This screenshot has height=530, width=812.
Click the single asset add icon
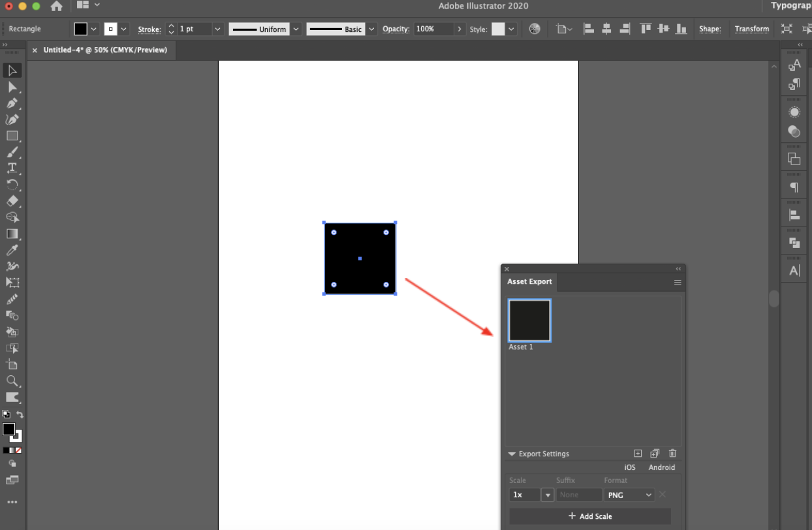click(x=638, y=454)
